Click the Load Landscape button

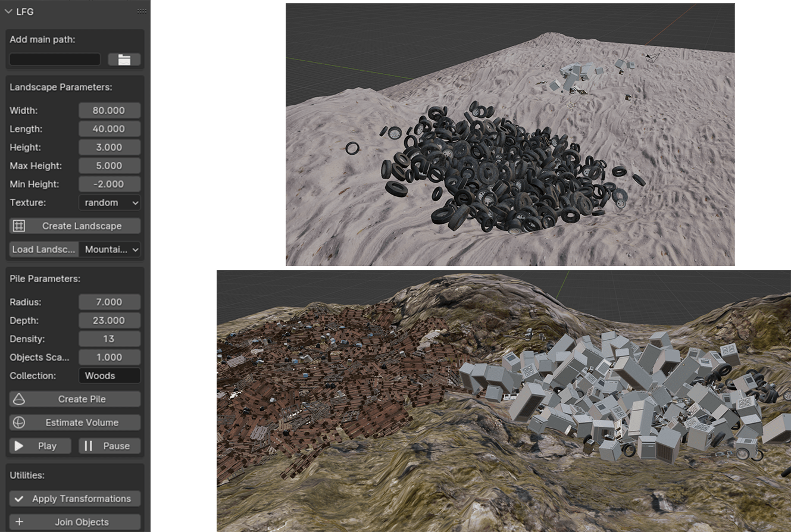point(44,249)
